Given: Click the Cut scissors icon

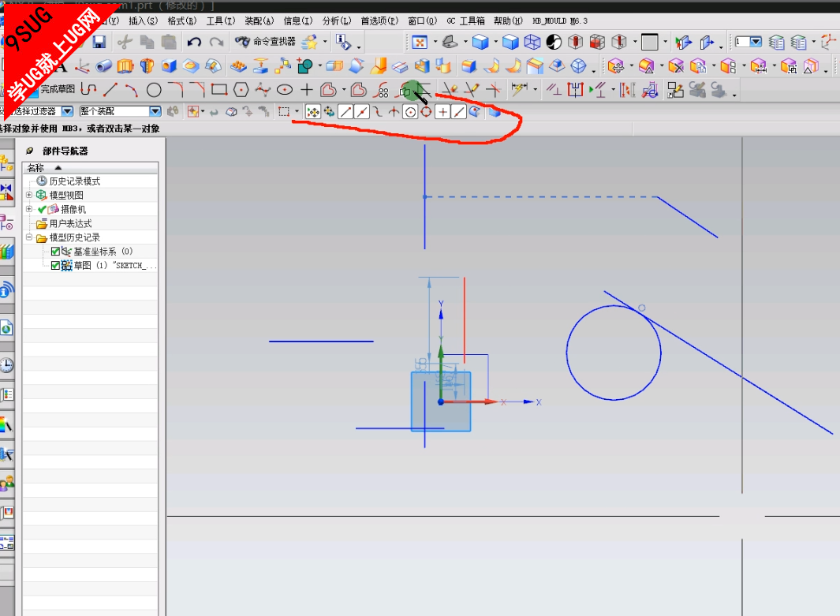Looking at the screenshot, I should (125, 42).
